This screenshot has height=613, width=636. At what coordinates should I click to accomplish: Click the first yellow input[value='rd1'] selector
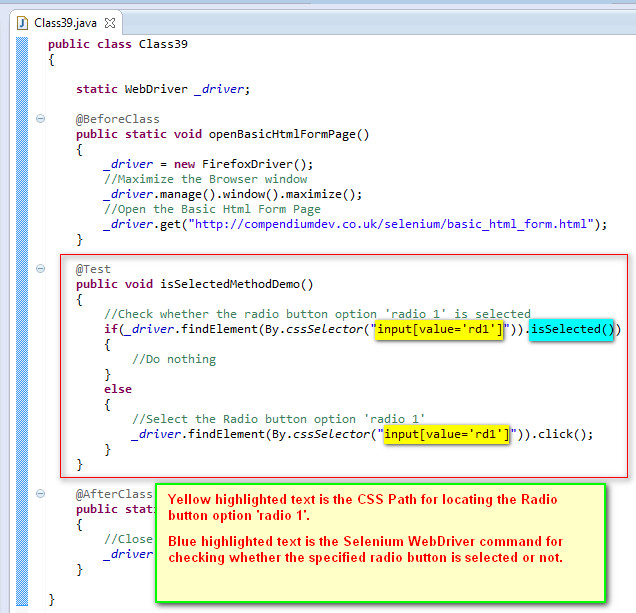440,329
